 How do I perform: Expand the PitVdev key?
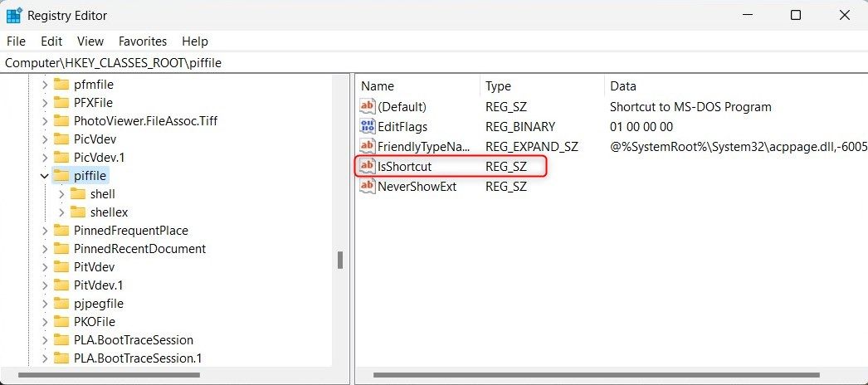click(x=46, y=267)
